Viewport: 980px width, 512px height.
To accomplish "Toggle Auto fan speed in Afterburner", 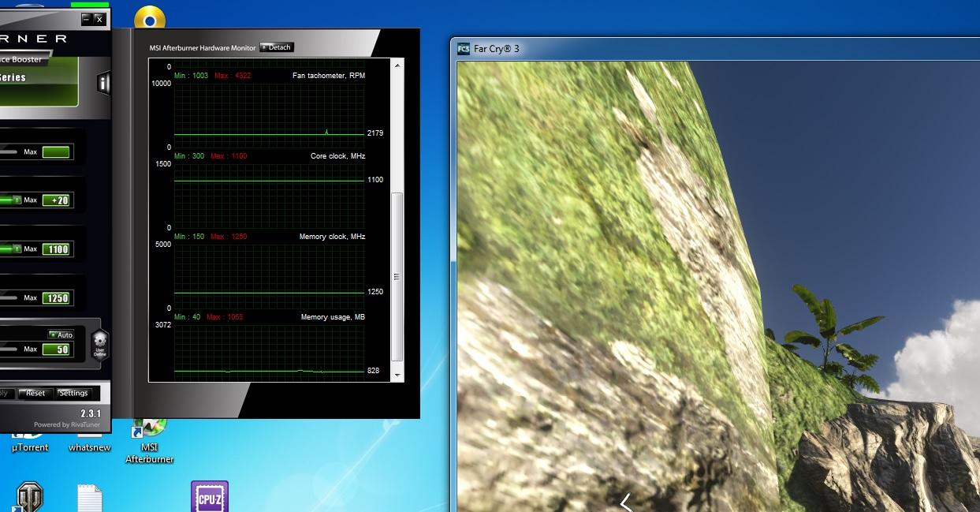I will point(60,334).
